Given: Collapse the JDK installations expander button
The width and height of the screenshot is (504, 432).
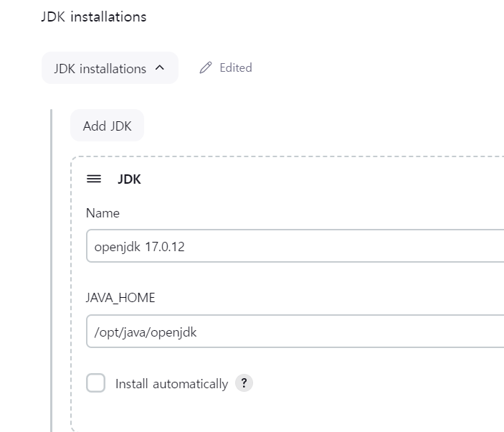Looking at the screenshot, I should pyautogui.click(x=110, y=68).
